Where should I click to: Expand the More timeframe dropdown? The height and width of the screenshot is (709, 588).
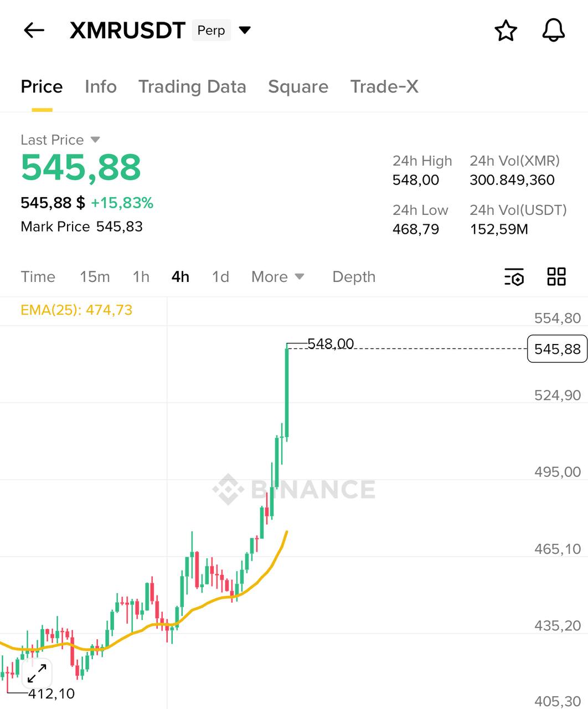point(277,277)
